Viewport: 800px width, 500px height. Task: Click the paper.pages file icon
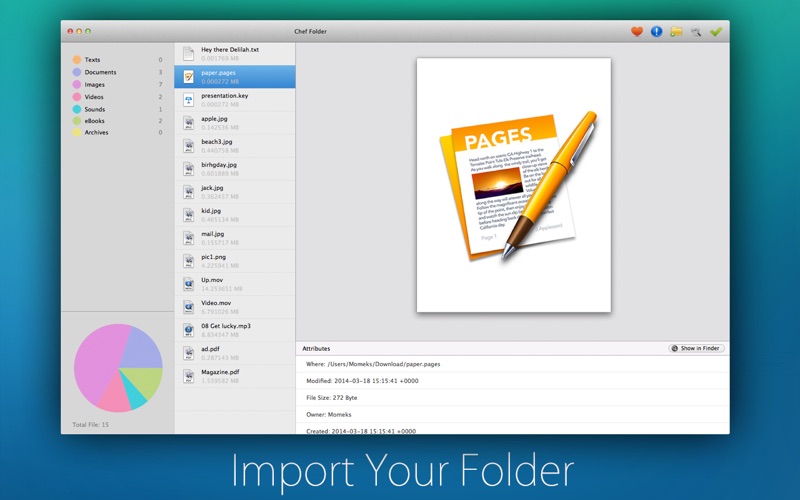[x=189, y=77]
